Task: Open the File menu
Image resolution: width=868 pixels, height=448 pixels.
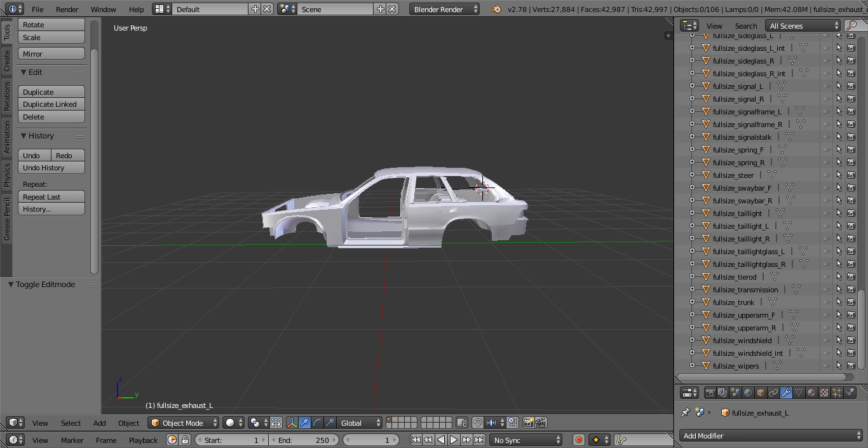Action: pos(37,10)
